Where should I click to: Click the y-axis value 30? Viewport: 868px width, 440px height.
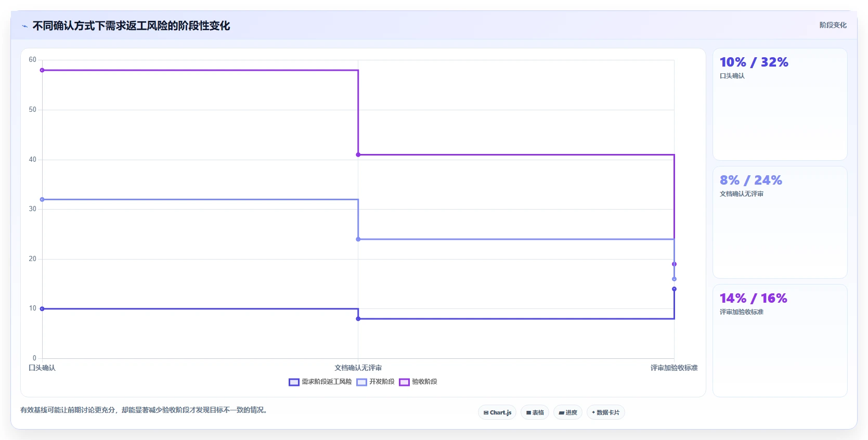point(33,209)
